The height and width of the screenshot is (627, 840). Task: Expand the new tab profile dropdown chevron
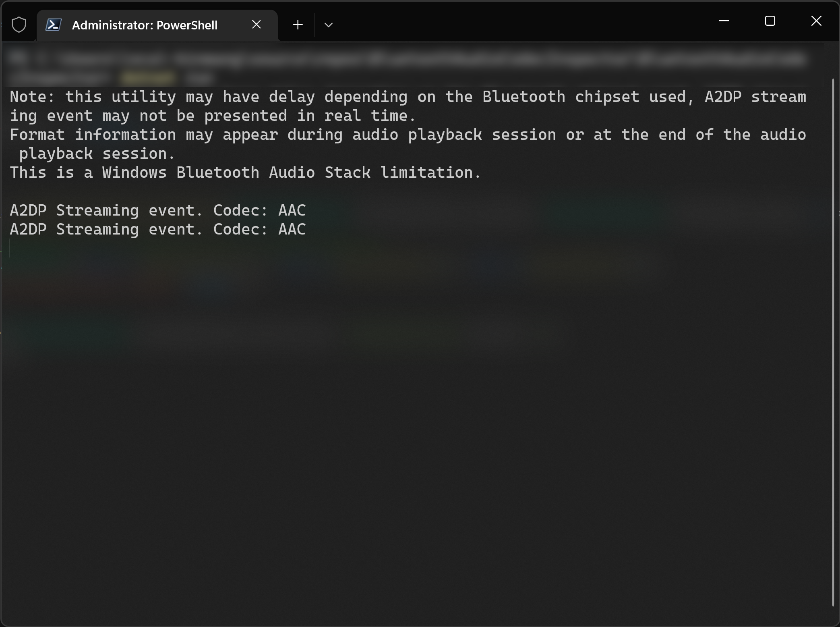tap(329, 25)
